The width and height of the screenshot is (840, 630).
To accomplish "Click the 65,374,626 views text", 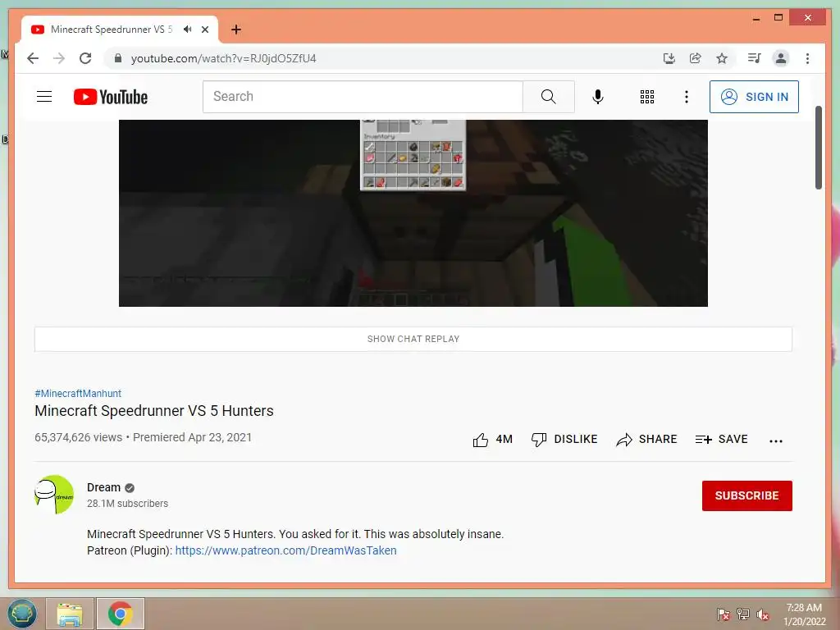I will coord(78,437).
